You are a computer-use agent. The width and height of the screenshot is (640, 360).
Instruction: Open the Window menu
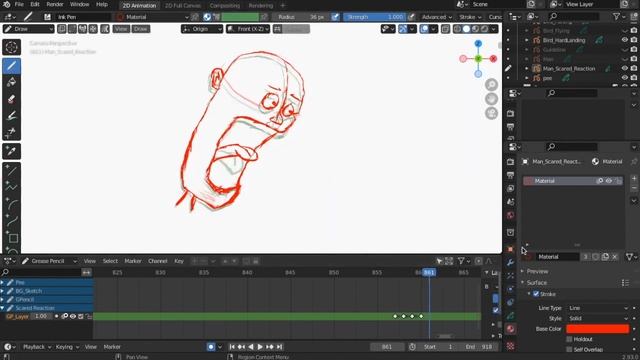pos(79,4)
